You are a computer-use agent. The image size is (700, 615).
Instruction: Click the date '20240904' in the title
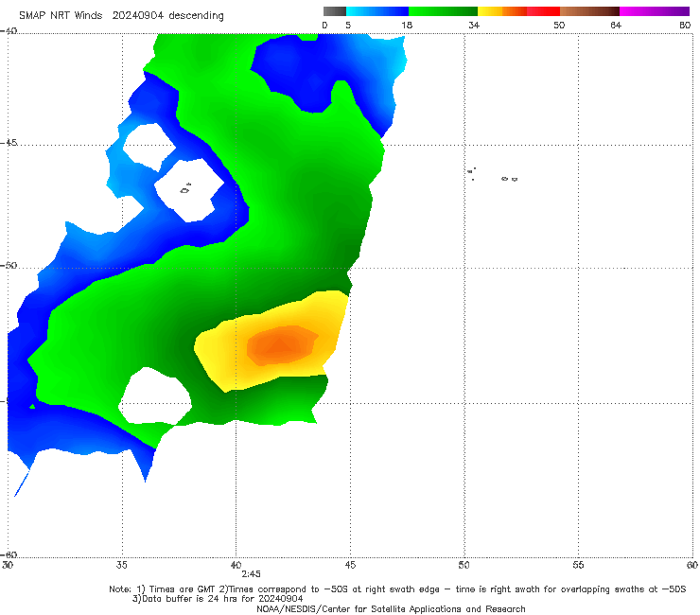point(137,15)
